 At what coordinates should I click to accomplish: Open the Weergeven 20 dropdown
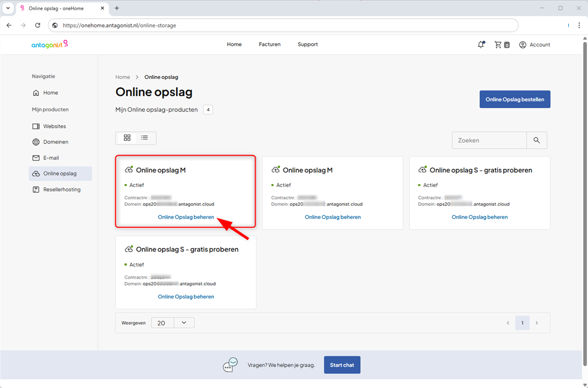(173, 323)
